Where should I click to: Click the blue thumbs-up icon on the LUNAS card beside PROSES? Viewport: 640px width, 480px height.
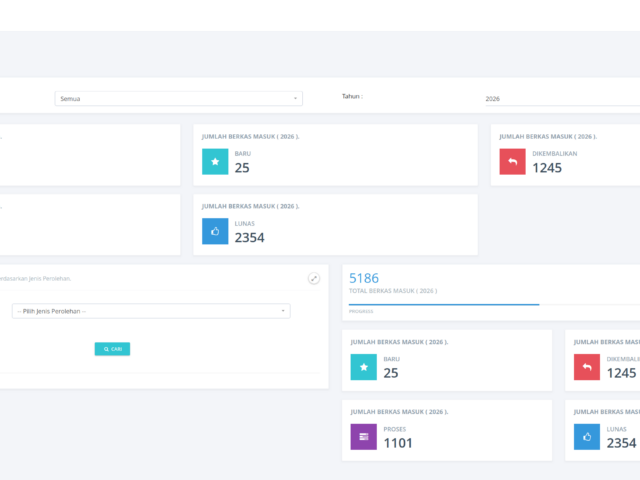pos(587,437)
